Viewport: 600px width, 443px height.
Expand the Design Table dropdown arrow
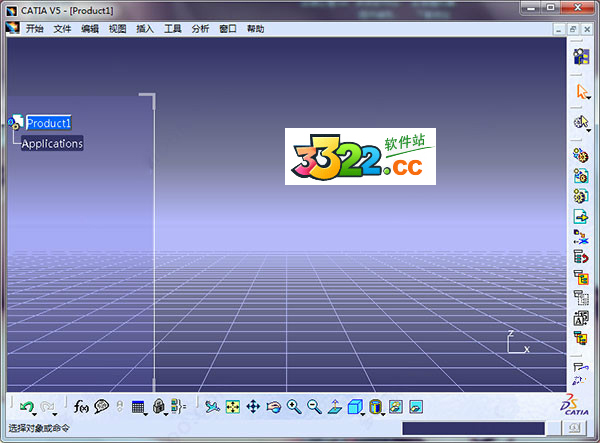146,414
